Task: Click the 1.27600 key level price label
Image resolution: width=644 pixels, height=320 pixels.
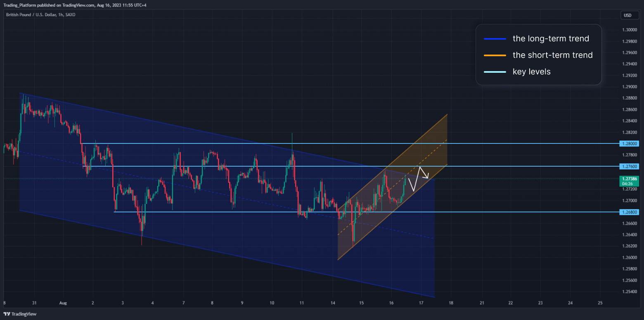Action: coord(630,166)
